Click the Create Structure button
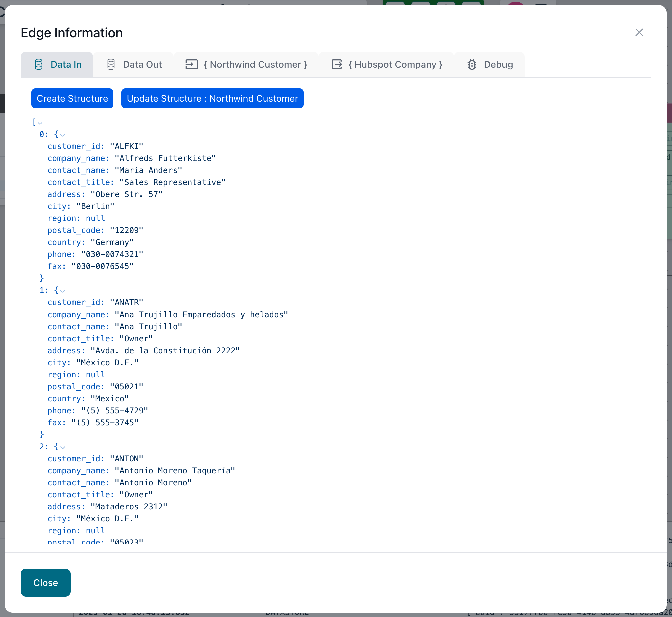 [x=72, y=98]
